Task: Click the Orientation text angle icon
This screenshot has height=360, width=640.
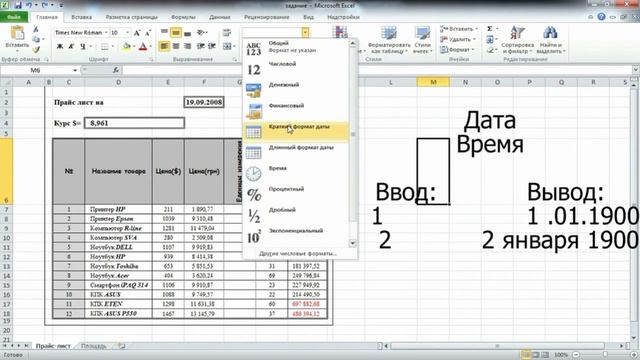Action: [x=201, y=33]
